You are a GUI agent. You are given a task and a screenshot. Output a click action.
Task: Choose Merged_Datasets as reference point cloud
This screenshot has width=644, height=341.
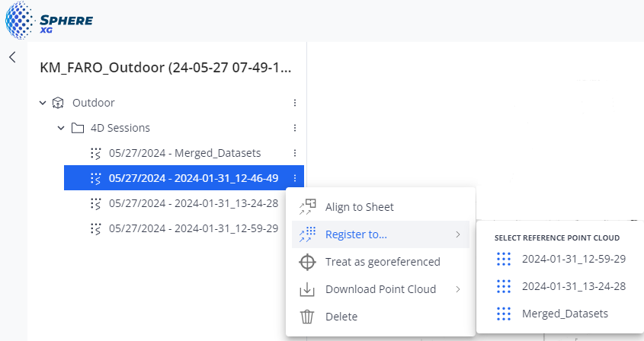(x=565, y=314)
